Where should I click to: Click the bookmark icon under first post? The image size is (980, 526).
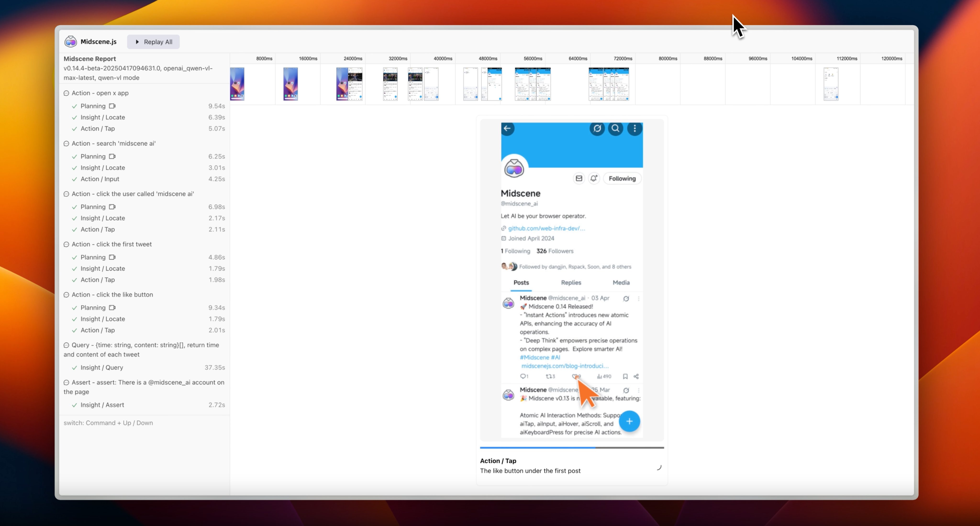pos(625,376)
